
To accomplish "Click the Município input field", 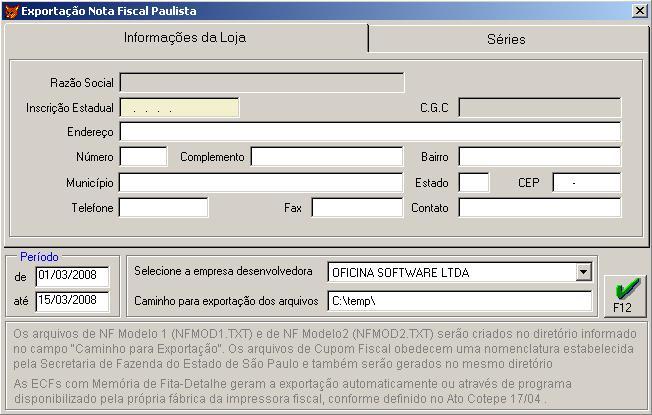I will pyautogui.click(x=261, y=183).
